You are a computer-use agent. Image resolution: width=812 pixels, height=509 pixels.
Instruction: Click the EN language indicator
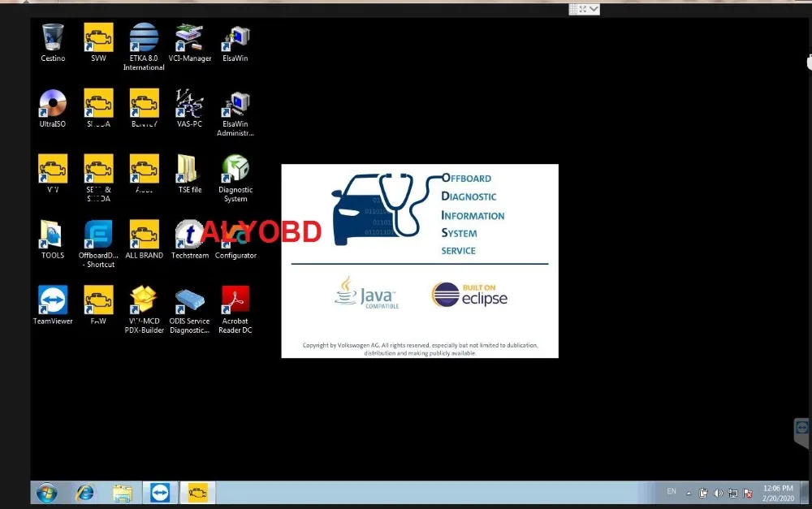coord(672,491)
